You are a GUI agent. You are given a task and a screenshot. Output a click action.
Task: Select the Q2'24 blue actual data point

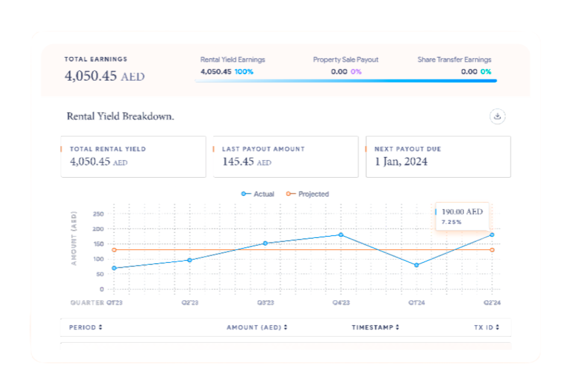[492, 235]
